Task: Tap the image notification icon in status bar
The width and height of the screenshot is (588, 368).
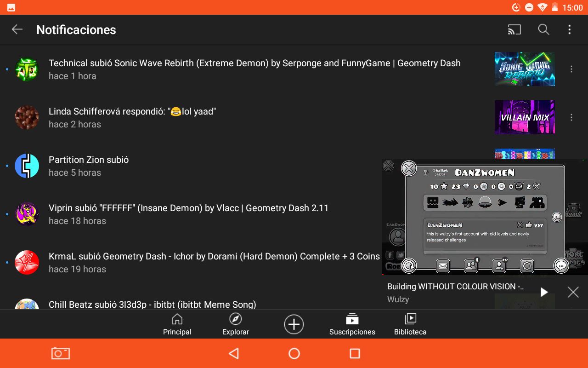Action: pos(11,7)
